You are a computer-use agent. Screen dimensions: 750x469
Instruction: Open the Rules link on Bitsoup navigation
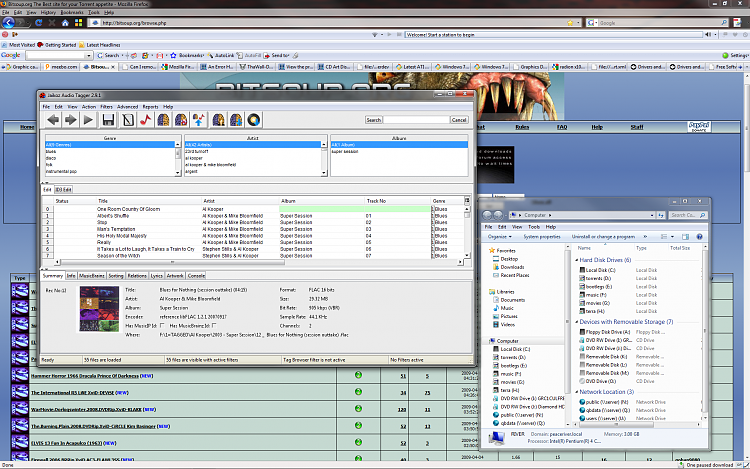(522, 127)
